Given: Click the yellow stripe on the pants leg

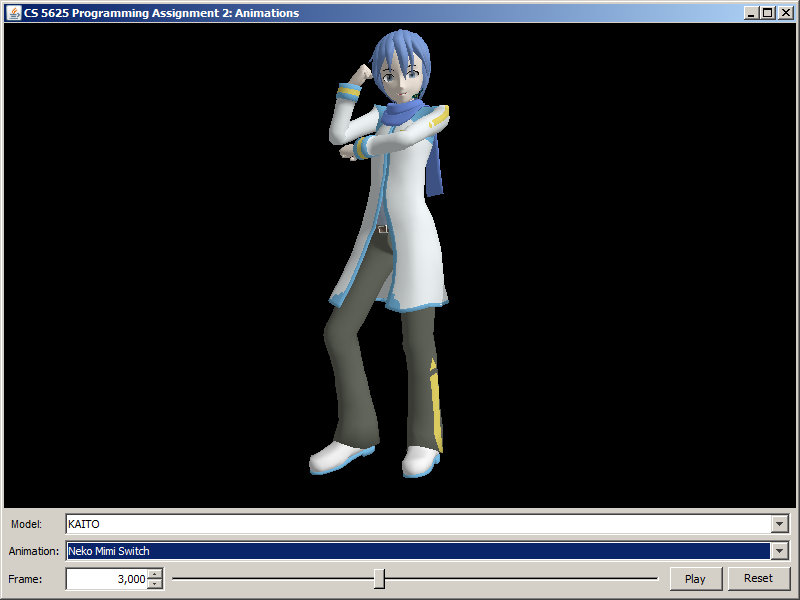Looking at the screenshot, I should (x=435, y=400).
